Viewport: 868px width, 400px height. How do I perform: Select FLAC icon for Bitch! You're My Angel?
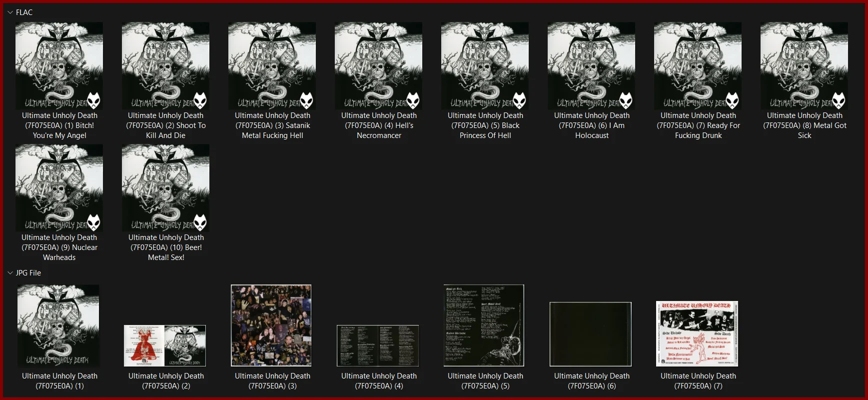(59, 65)
